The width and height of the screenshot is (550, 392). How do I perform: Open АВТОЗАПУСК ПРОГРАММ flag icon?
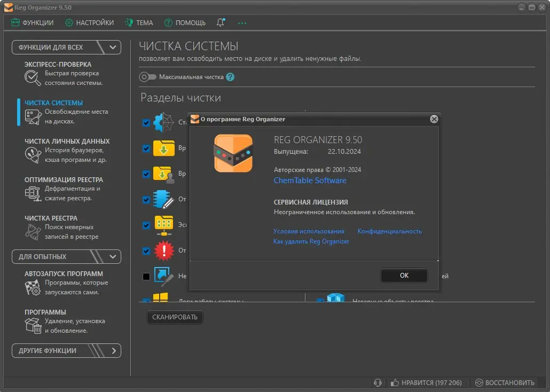click(33, 287)
